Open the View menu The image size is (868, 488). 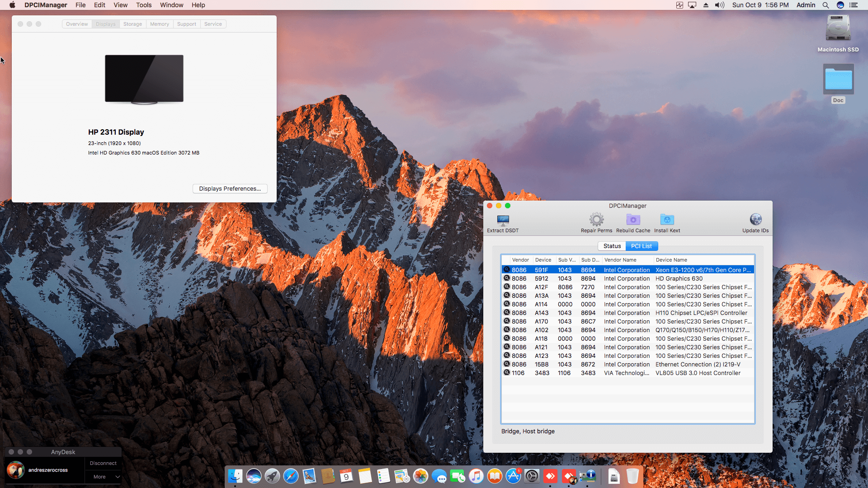click(x=120, y=5)
